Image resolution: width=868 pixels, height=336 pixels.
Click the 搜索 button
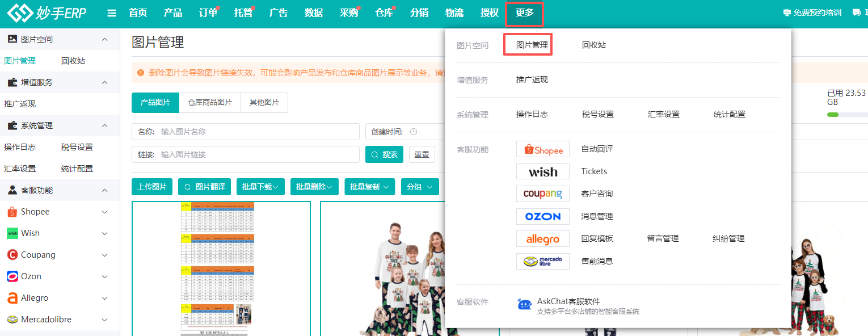pyautogui.click(x=384, y=154)
